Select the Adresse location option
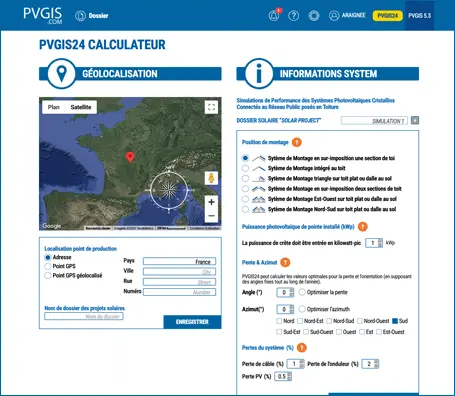The image size is (455, 396). pyautogui.click(x=48, y=258)
